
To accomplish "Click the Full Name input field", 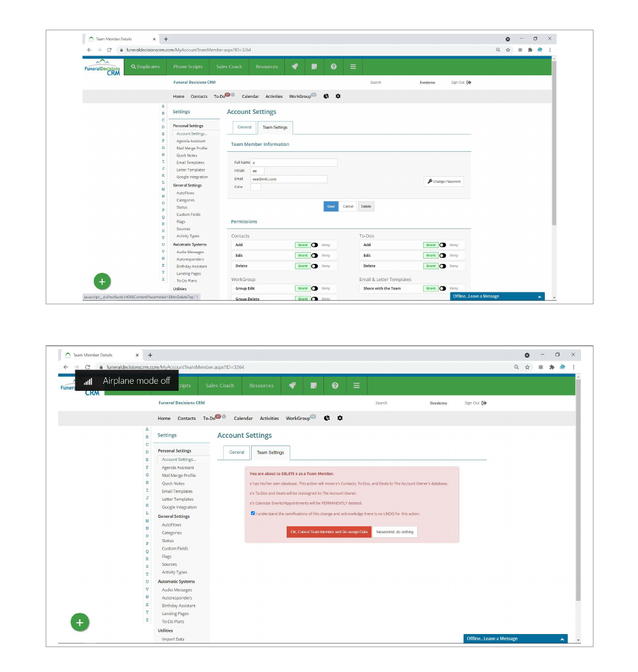I will coord(294,163).
